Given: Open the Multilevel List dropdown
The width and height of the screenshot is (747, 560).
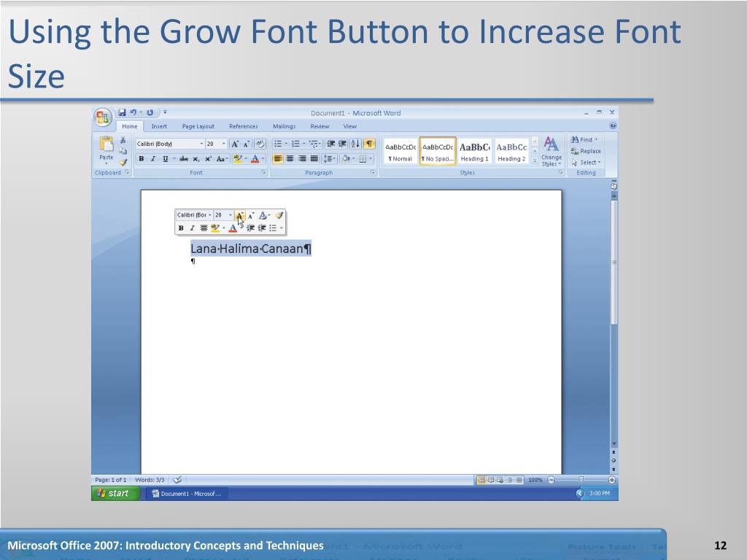Looking at the screenshot, I should [x=320, y=144].
